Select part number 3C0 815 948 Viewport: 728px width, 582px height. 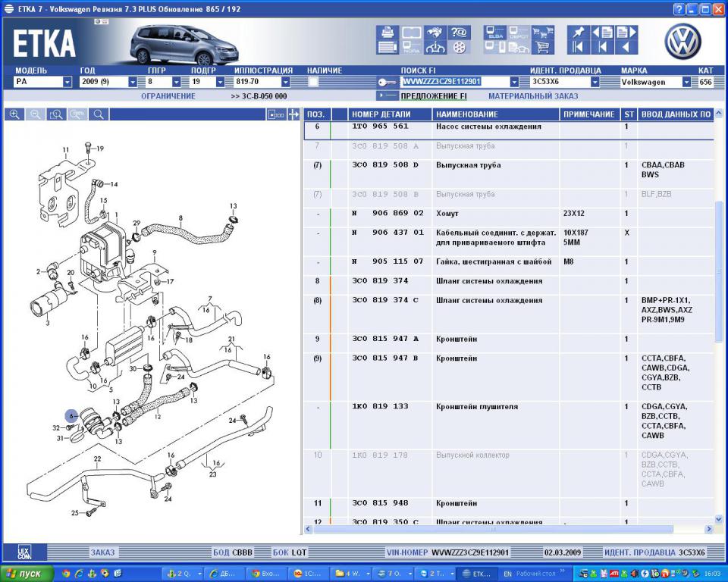coord(380,503)
